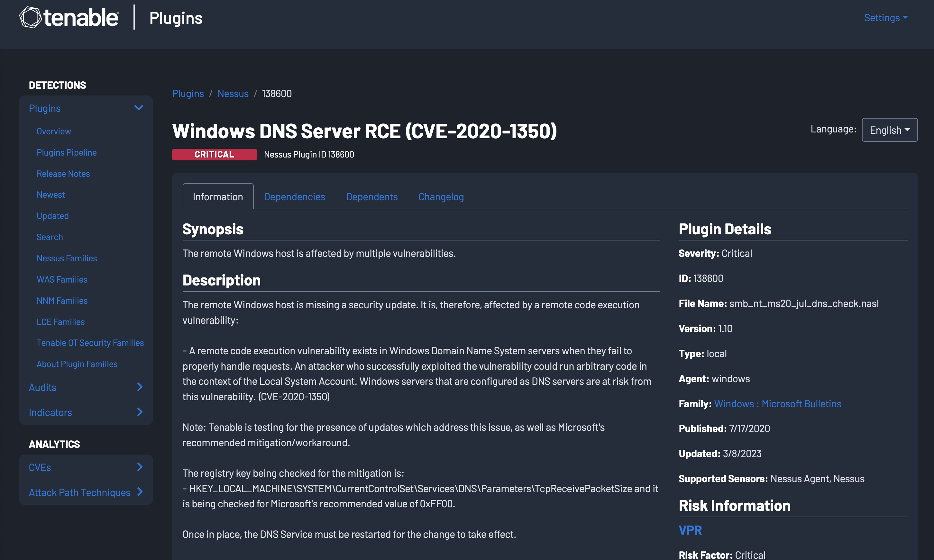
Task: Expand the Audits section arrow
Action: click(x=140, y=387)
